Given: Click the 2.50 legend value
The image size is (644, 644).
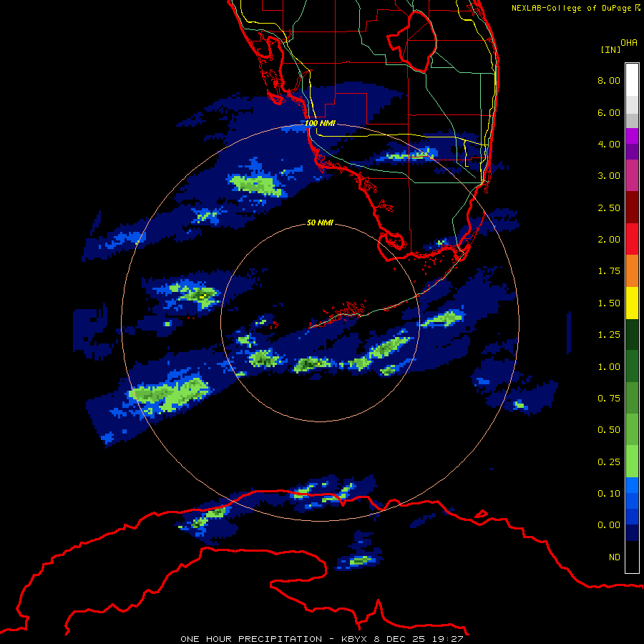Looking at the screenshot, I should [609, 208].
